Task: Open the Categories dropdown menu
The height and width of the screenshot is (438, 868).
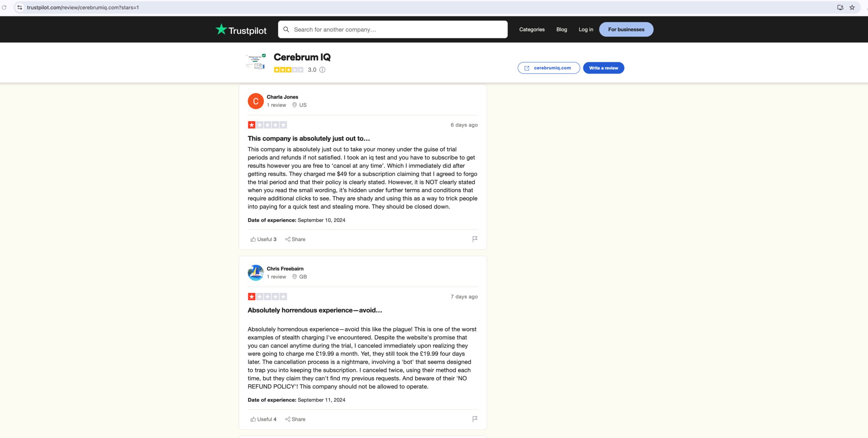Action: [x=532, y=29]
